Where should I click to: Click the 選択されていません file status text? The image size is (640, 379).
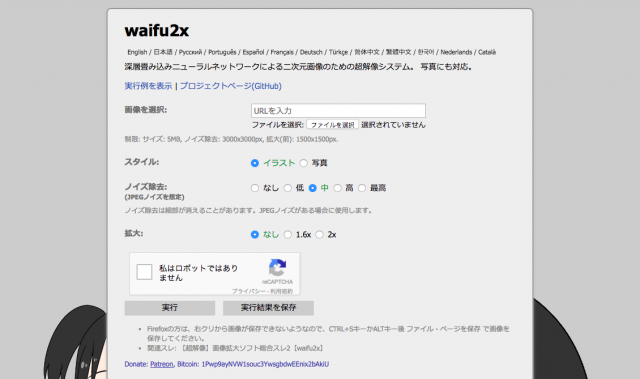point(393,125)
